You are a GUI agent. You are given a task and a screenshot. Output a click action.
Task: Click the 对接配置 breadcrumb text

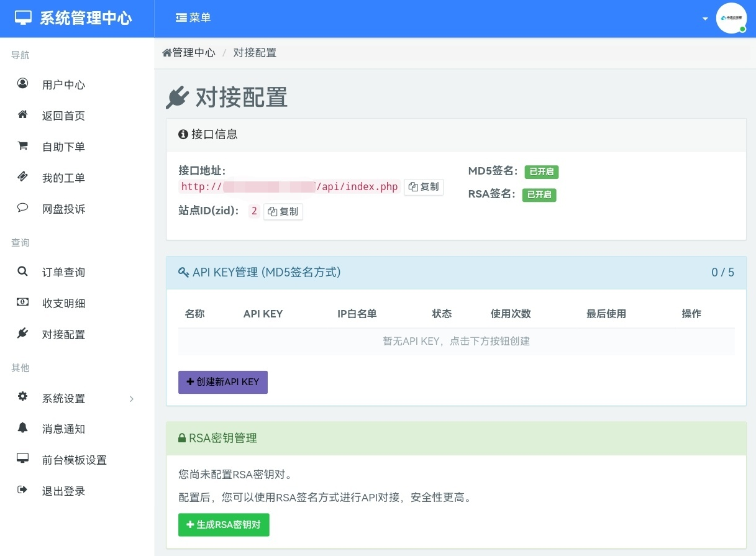(x=255, y=53)
